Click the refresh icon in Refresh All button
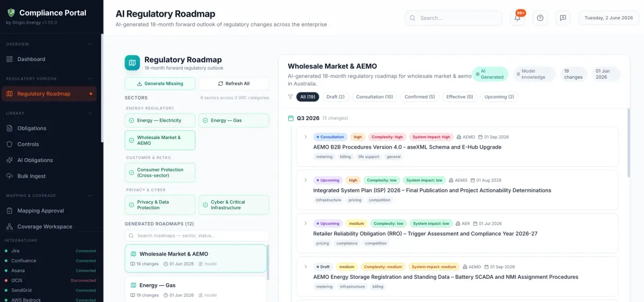The image size is (644, 302). (x=221, y=84)
